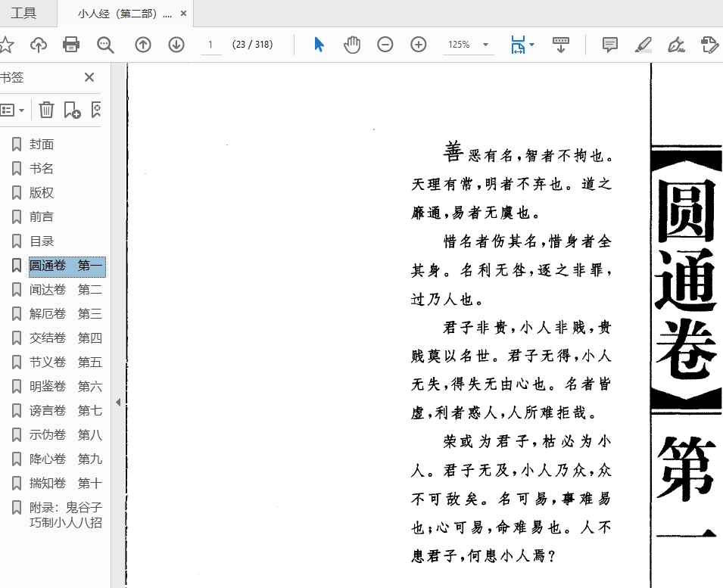Select the highlighter tool
723x588 pixels.
[x=644, y=45]
